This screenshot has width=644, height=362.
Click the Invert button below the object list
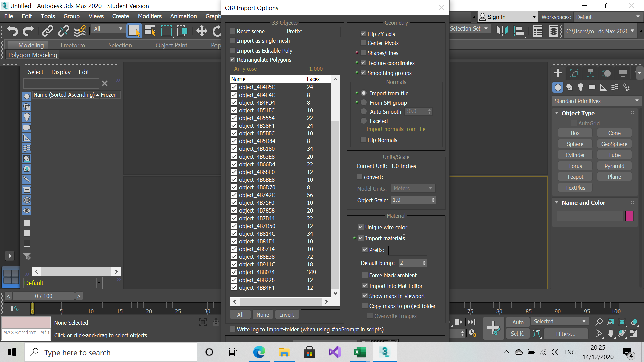(x=287, y=314)
